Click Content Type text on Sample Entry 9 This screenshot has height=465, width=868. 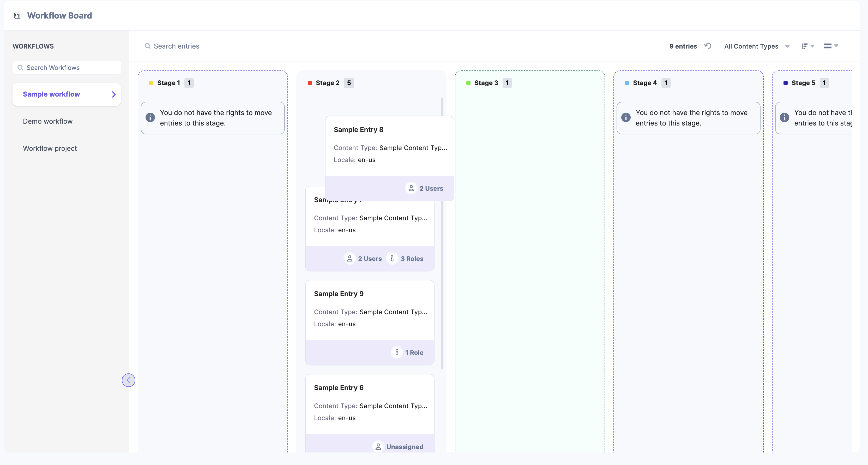[370, 312]
